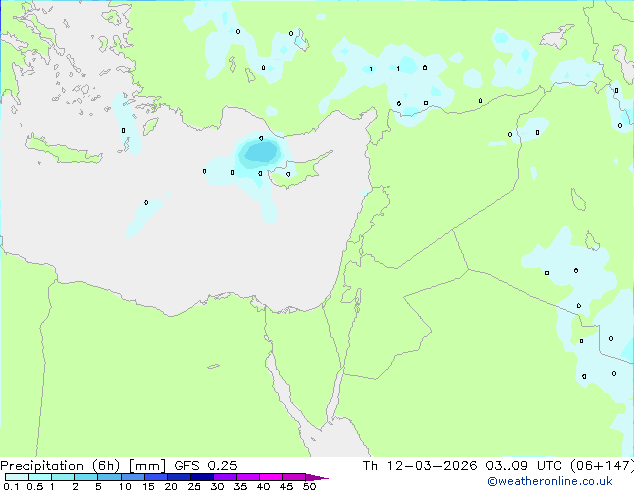Click the 45–50 mm legend swatch

294,477
